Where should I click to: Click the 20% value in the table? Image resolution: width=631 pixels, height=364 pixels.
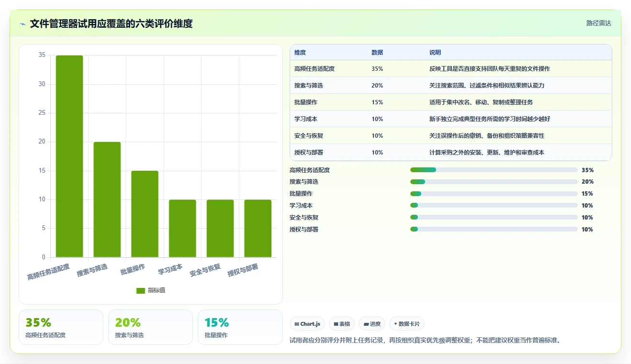(377, 86)
